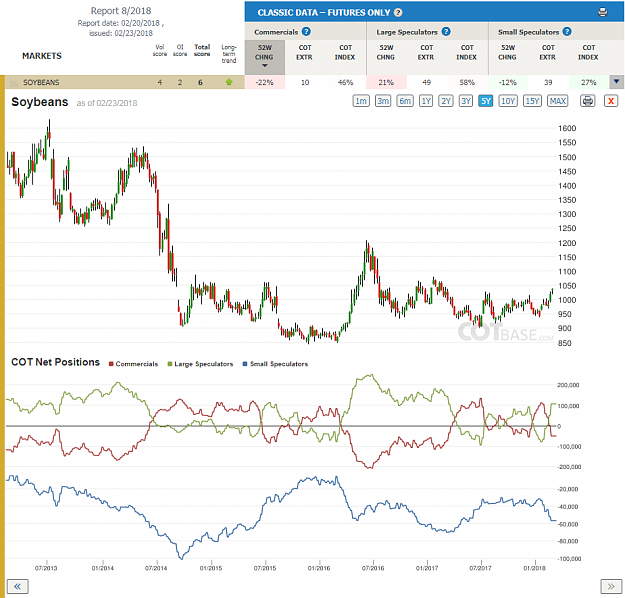Select 2Y chart range
The image size is (625, 598).
pyautogui.click(x=446, y=101)
